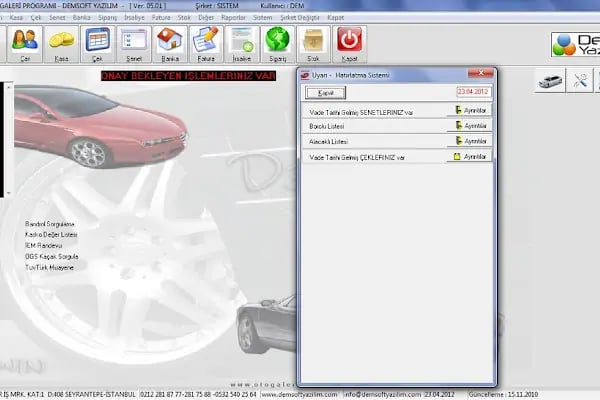
Task: Click the red Kapat power icon
Action: tap(349, 44)
